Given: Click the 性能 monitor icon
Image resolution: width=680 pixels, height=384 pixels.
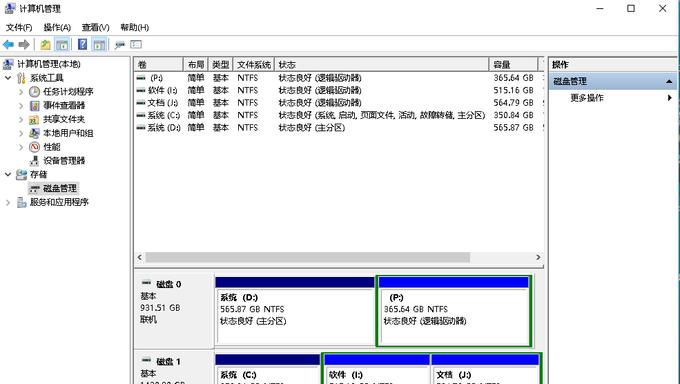Looking at the screenshot, I should coord(34,147).
